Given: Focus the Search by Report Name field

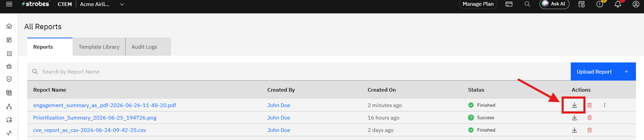Looking at the screenshot, I should [x=299, y=72].
